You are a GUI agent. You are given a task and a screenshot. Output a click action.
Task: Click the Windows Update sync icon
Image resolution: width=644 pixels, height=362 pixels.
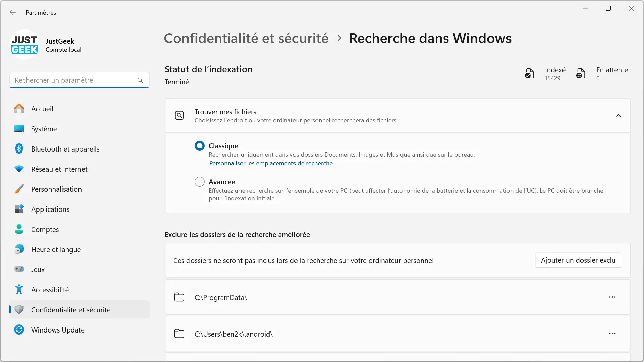19,330
